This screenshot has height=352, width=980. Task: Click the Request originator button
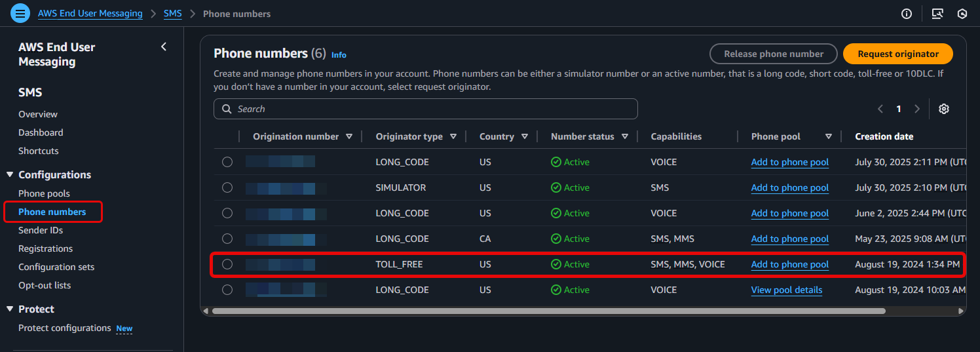[x=898, y=54]
